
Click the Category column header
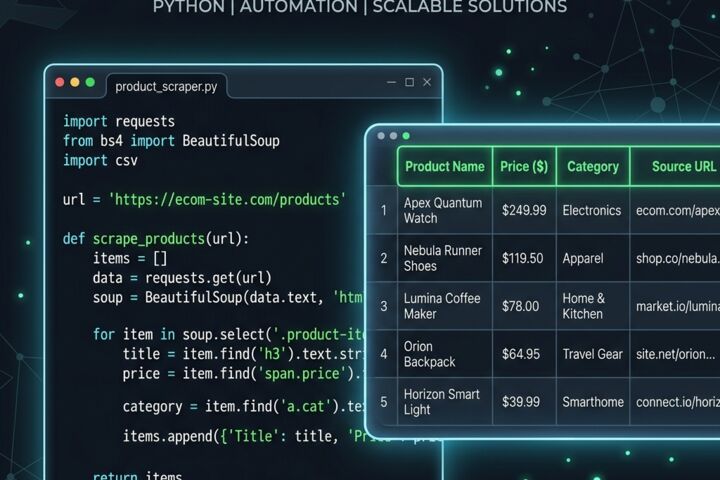(593, 166)
